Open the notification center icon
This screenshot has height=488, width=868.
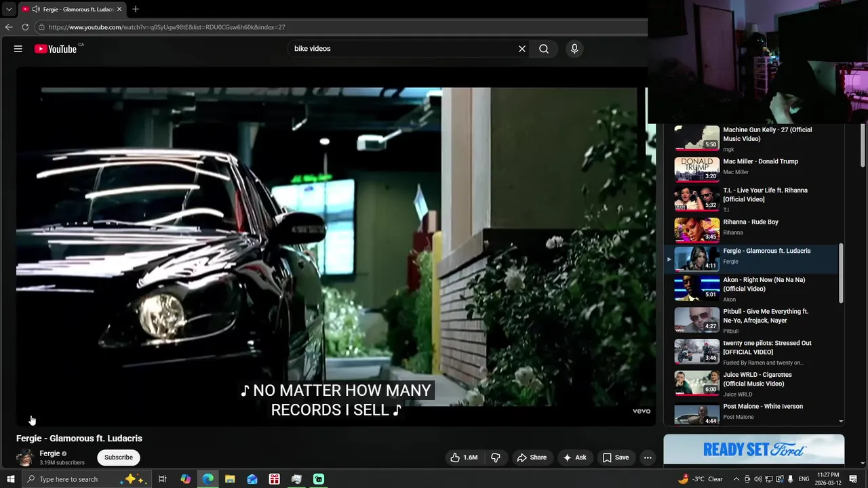pos(853,479)
